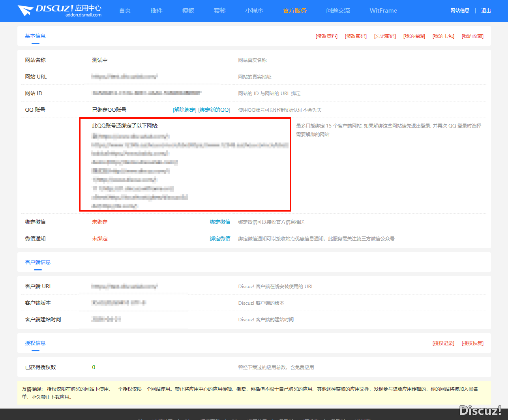Open the [修改密码] link
The height and width of the screenshot is (420, 508).
coord(356,36)
